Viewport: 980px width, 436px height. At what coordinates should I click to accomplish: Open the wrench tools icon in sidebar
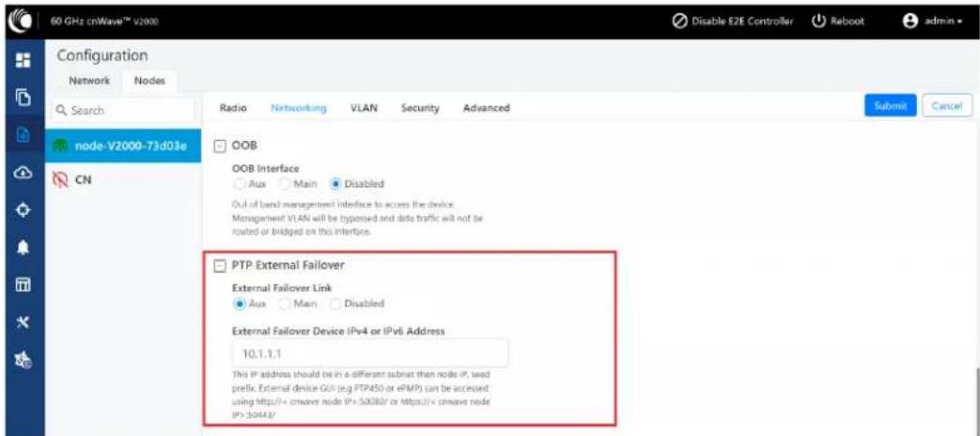tap(23, 321)
